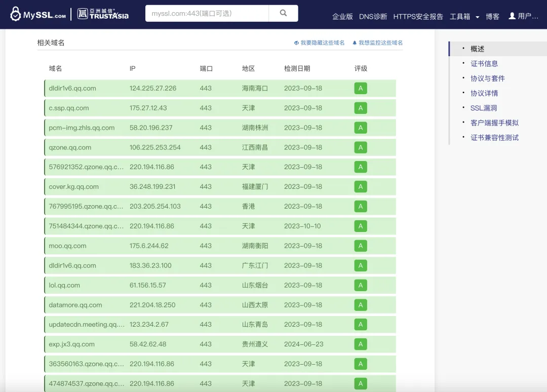This screenshot has height=392, width=547.
Task: Click the 香港 region cell
Action: pos(248,207)
